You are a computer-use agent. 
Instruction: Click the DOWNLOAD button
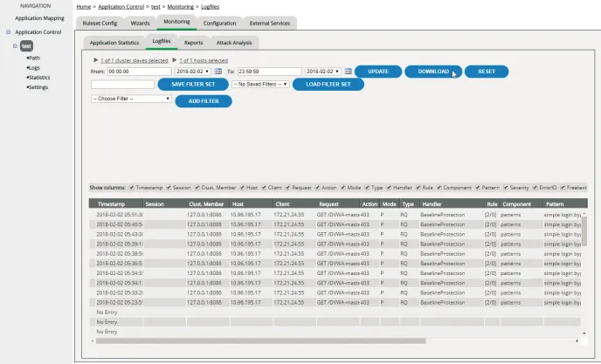pyautogui.click(x=433, y=72)
